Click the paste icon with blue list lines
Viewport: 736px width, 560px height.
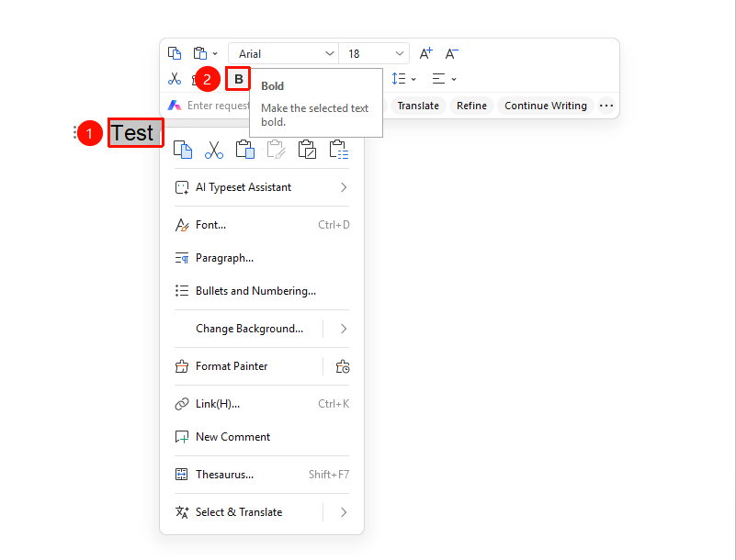339,150
